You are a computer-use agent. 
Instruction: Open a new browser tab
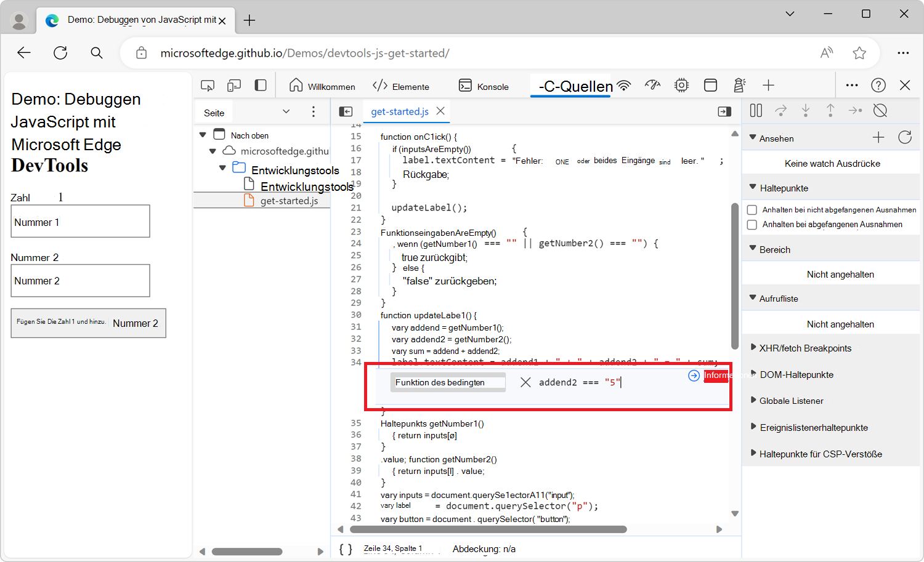click(x=249, y=20)
